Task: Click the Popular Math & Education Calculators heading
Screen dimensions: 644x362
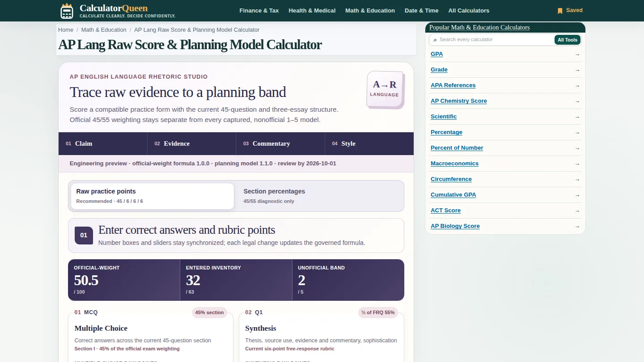Action: [x=479, y=28]
